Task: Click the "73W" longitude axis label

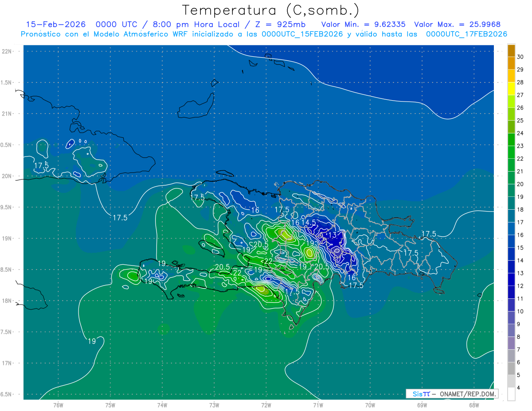Action: pyautogui.click(x=214, y=405)
